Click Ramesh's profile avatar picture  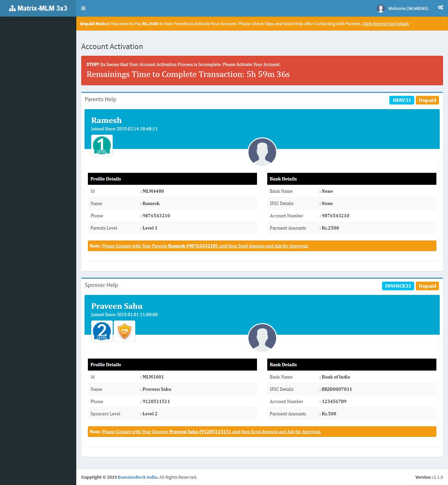coord(262,152)
